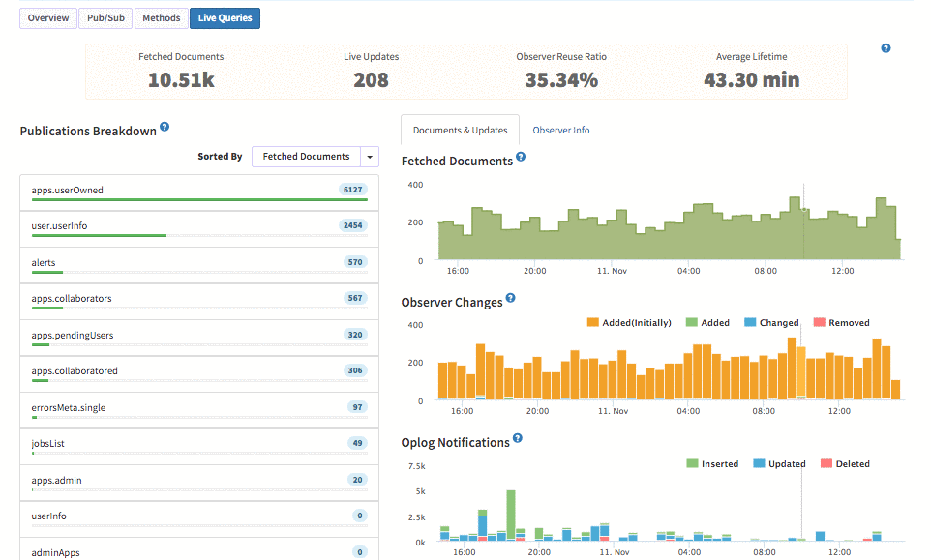This screenshot has height=560, width=931.
Task: Click the help icon right of summary panel
Action: pos(886,48)
